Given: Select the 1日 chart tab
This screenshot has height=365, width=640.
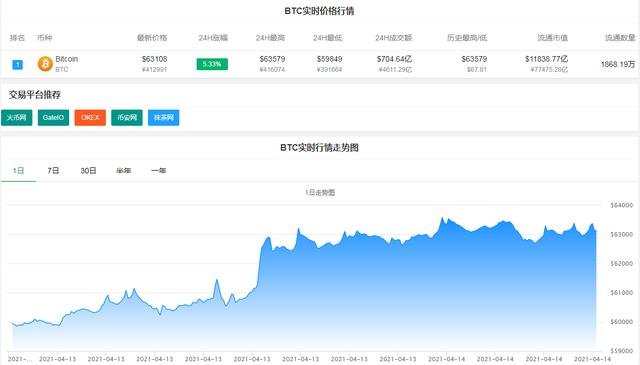Looking at the screenshot, I should [x=18, y=171].
